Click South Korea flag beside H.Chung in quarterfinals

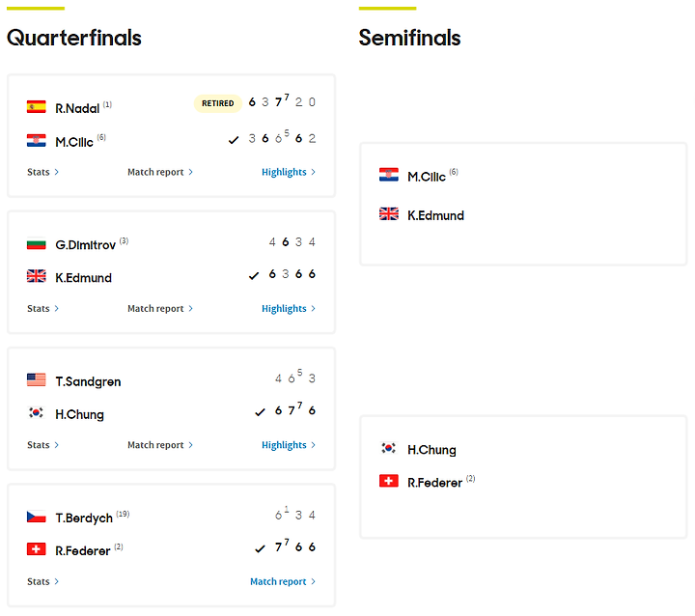tap(36, 413)
